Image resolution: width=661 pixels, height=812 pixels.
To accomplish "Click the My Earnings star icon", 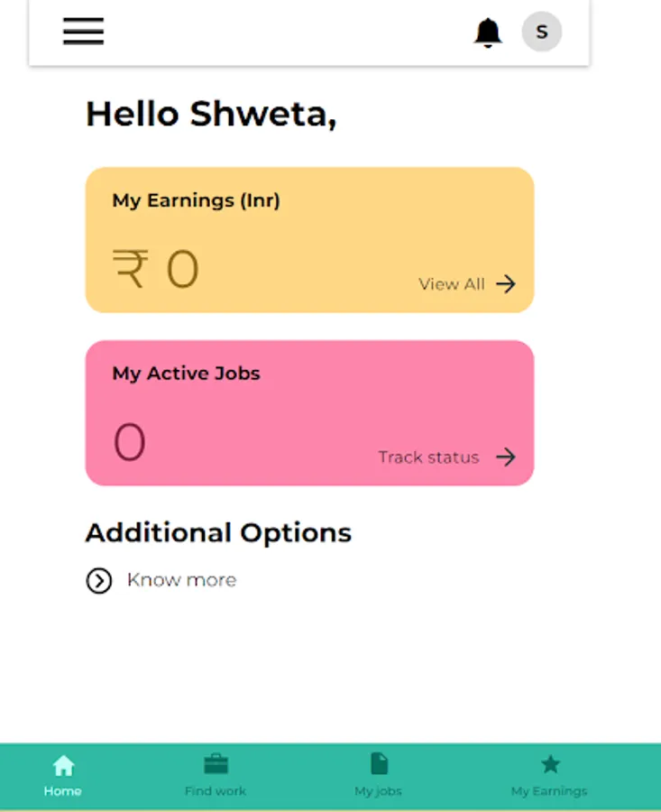I will [x=549, y=765].
